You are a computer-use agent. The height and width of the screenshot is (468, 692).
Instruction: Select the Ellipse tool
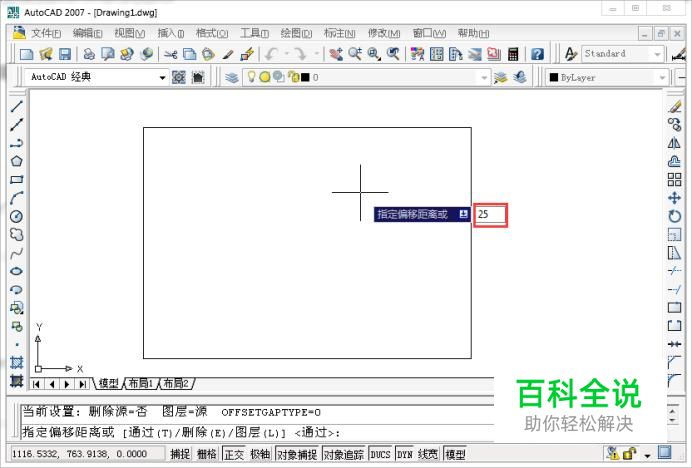(x=16, y=271)
